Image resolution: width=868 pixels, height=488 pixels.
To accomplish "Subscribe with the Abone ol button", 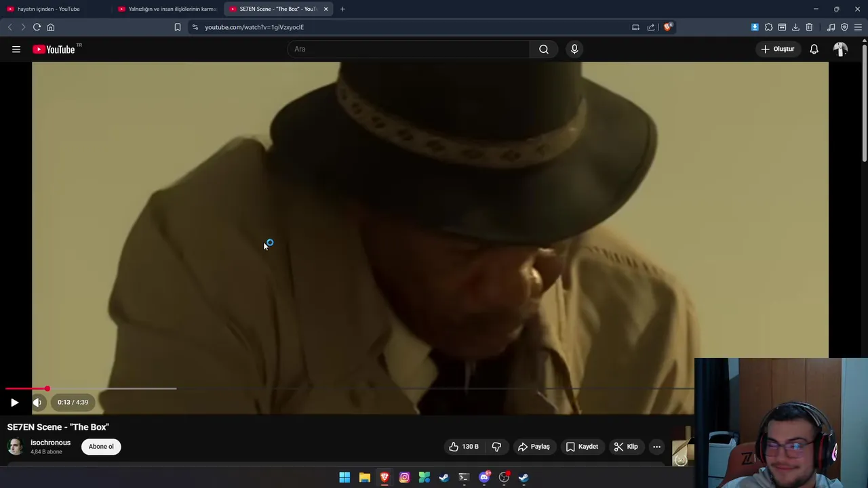I will pyautogui.click(x=101, y=446).
